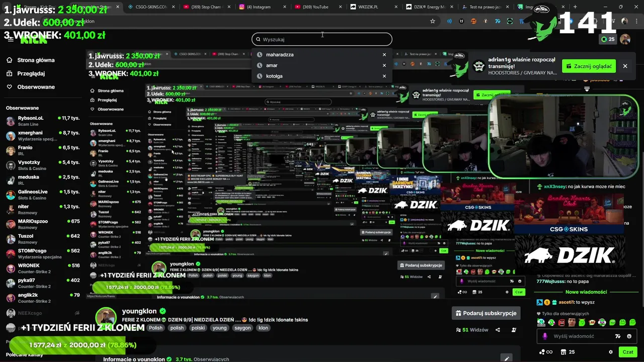Open niter channel in followed list
Screen dimensions: 644x362
tap(43, 209)
